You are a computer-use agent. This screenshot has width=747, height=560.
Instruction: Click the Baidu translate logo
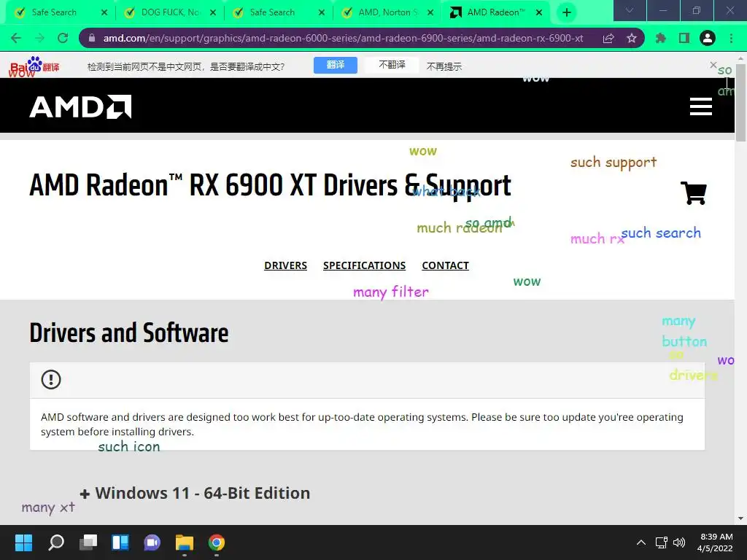pos(34,66)
